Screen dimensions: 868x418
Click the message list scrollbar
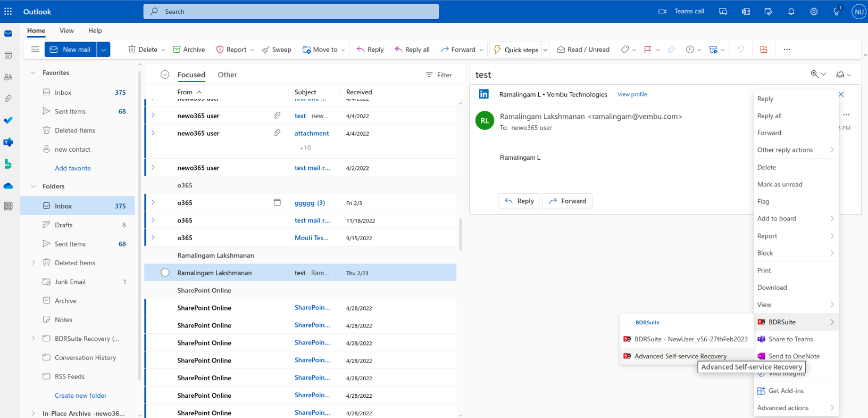click(461, 233)
